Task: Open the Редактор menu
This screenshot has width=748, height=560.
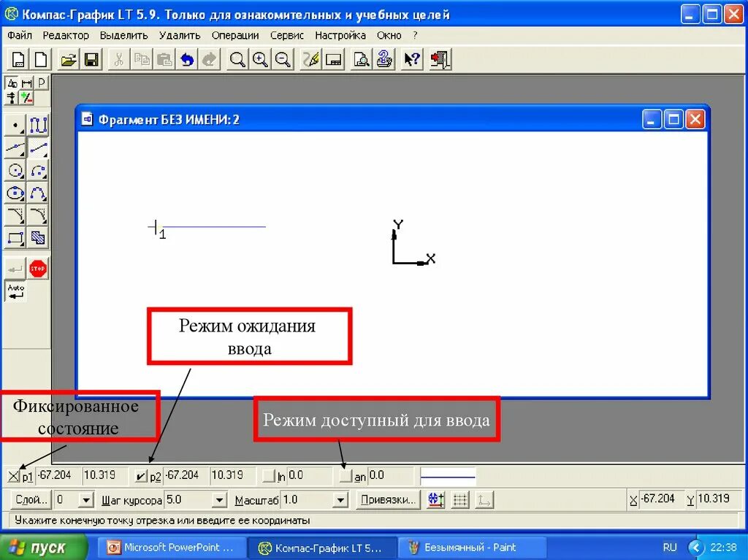Action: (x=66, y=35)
